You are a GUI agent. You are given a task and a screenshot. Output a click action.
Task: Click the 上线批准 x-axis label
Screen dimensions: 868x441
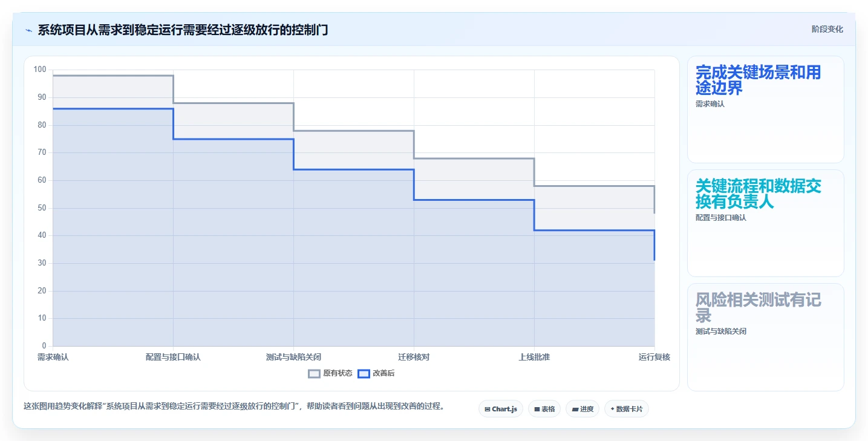[534, 357]
